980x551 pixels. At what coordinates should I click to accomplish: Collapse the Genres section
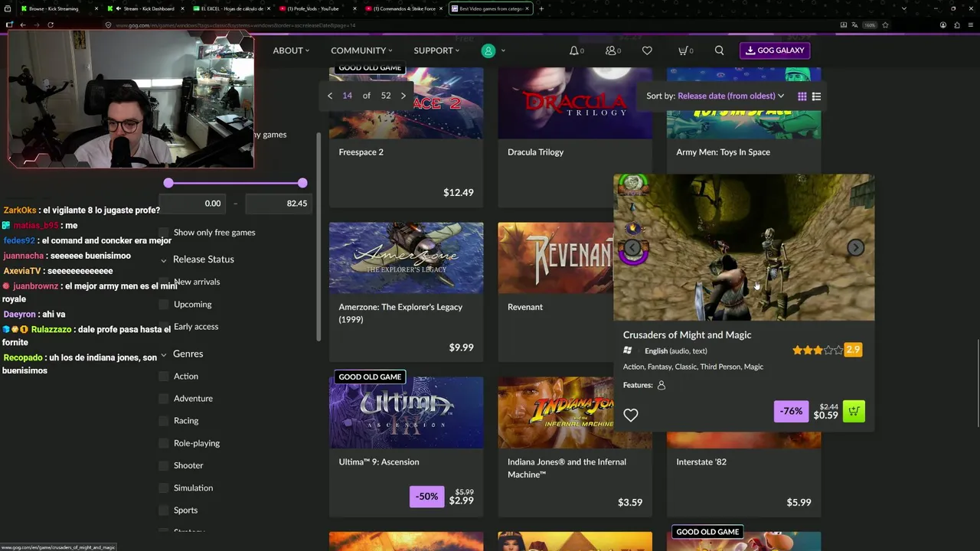point(164,355)
